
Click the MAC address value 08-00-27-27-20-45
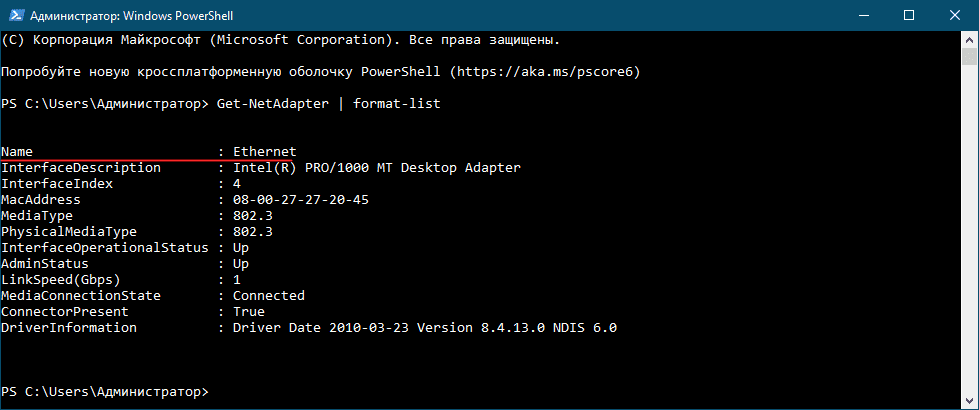[301, 200]
